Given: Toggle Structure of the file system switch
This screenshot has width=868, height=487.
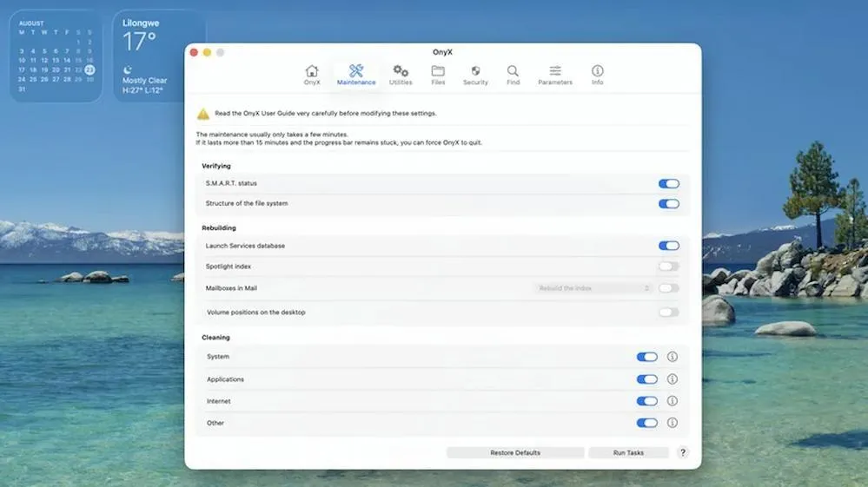Looking at the screenshot, I should pos(669,204).
